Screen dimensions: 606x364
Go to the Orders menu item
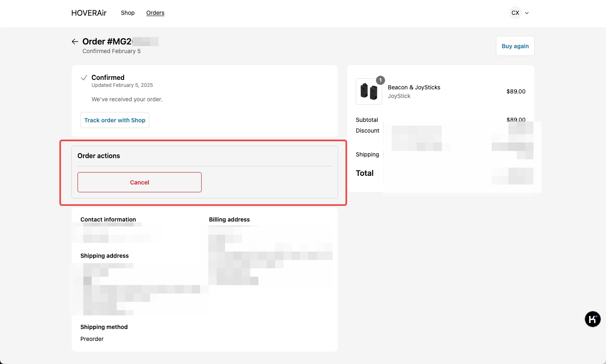155,13
